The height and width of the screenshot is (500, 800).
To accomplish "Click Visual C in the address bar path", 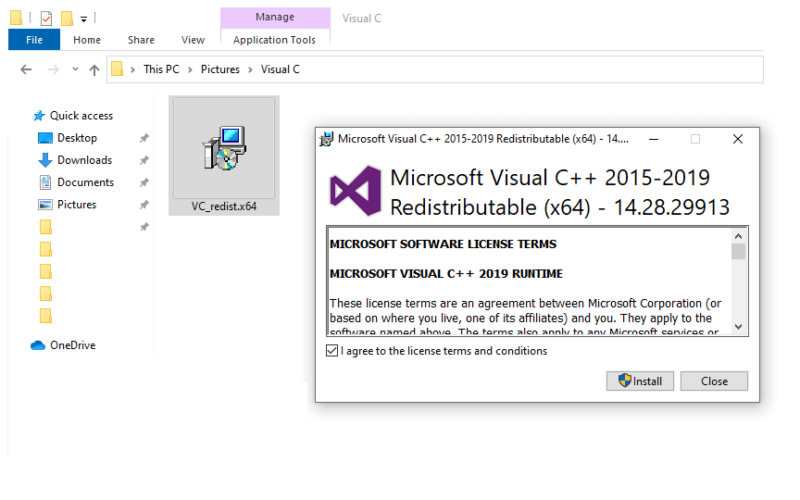I will 280,69.
